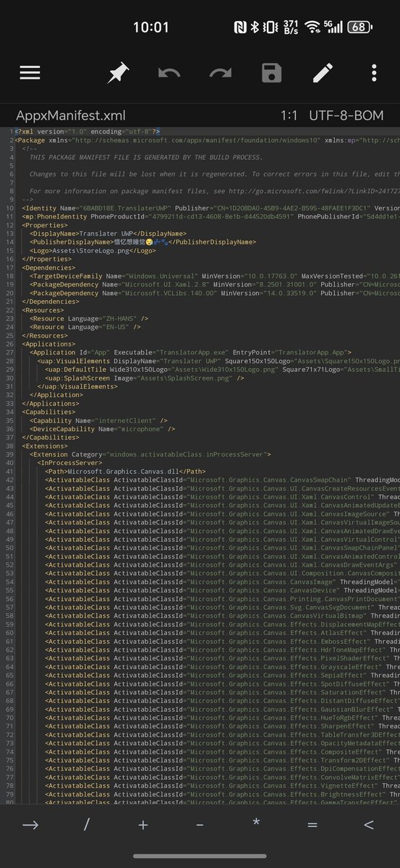This screenshot has width=400, height=868.
Task: Tap the Identity Name TranslaterUWP line
Action: tap(210, 208)
